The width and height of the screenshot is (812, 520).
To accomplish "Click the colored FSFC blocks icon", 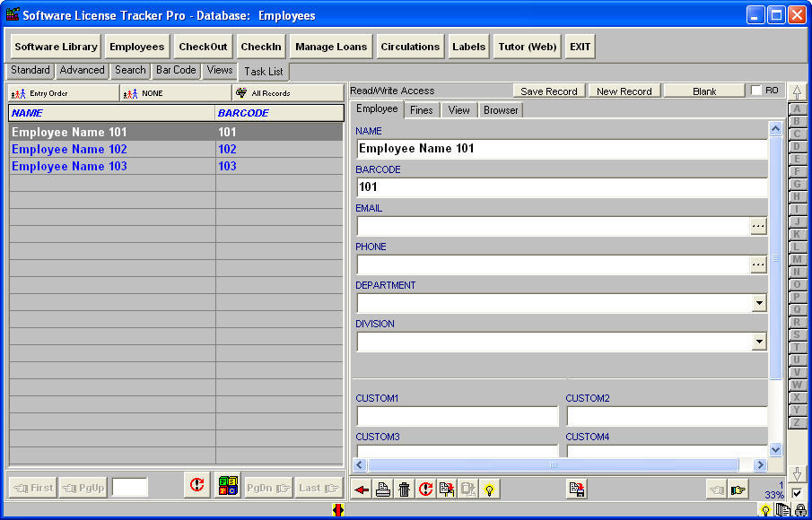I will (228, 485).
